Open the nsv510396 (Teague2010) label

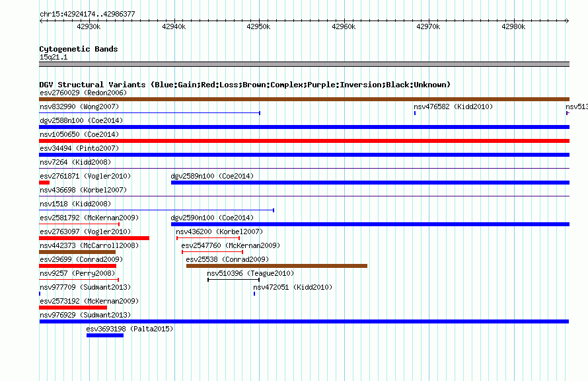[250, 273]
